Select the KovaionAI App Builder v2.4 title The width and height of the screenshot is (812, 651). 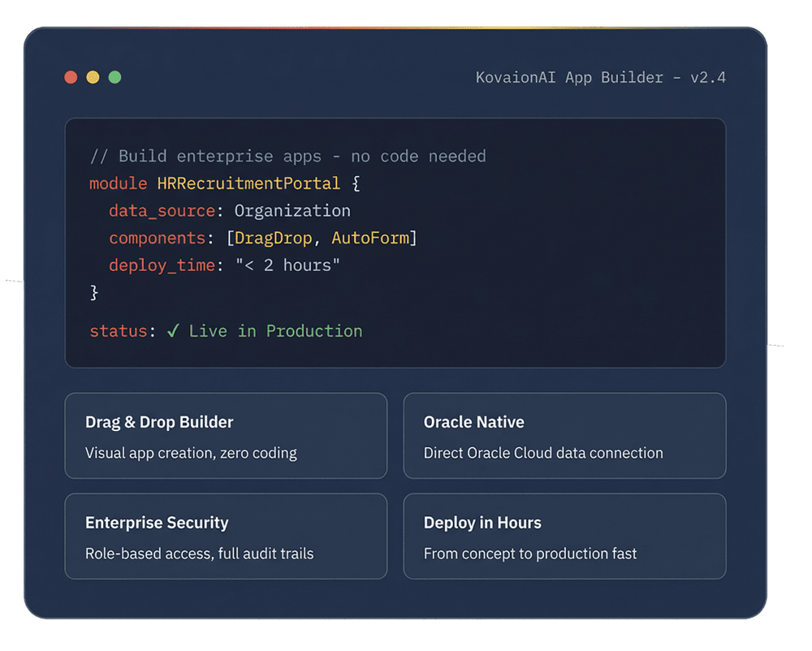click(x=600, y=78)
